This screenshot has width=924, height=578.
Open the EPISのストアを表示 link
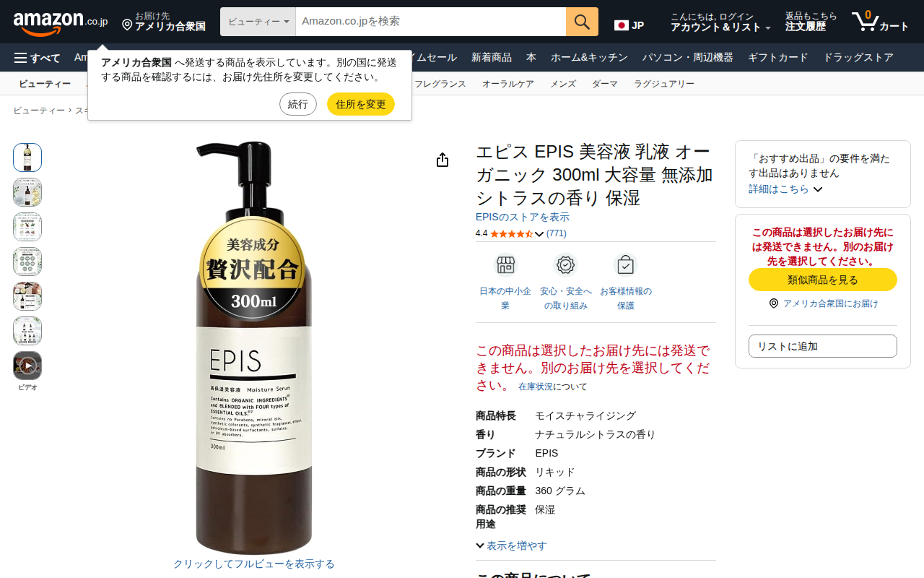coord(523,217)
